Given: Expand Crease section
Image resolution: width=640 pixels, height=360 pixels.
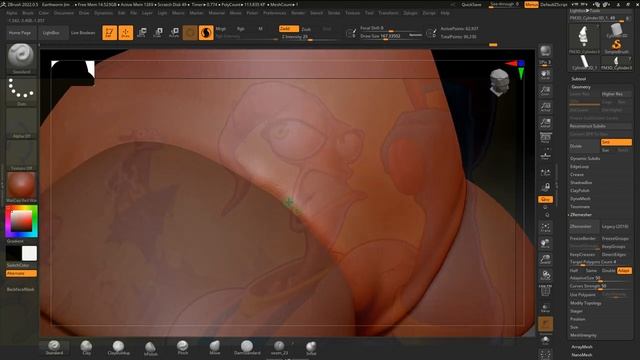Looking at the screenshot, I should click(577, 174).
